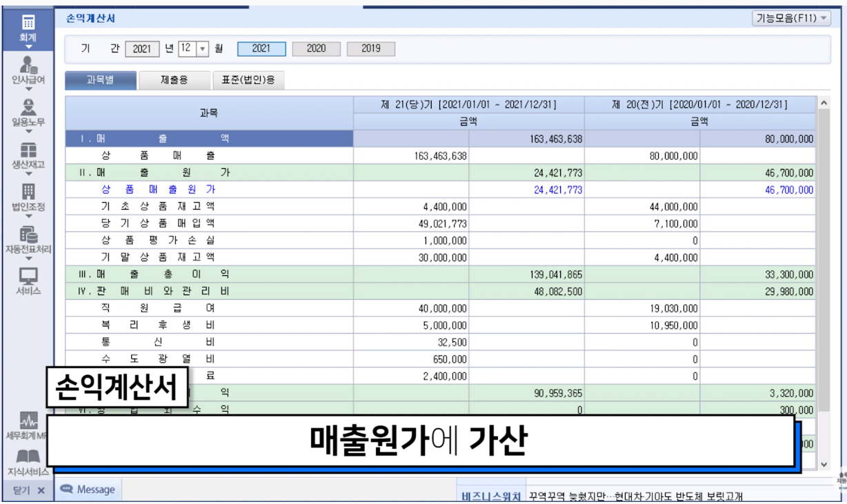This screenshot has height=504, width=847.
Task: Expand the arrow under 자동전표처리
Action: (28, 258)
